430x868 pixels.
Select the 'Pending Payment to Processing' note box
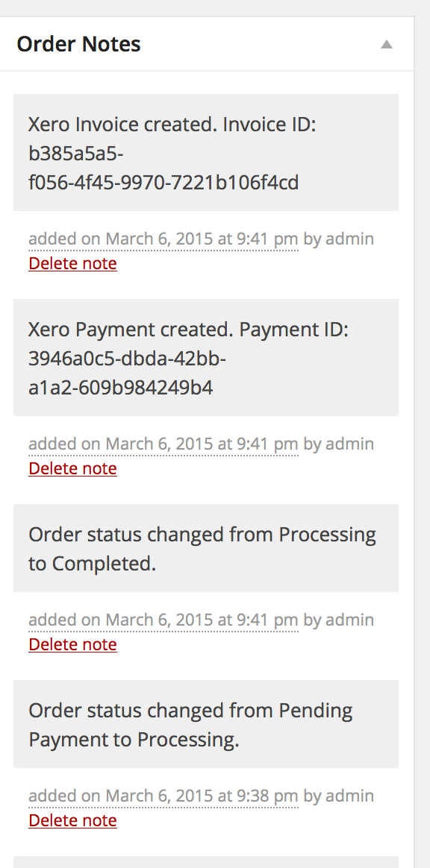coord(206,724)
